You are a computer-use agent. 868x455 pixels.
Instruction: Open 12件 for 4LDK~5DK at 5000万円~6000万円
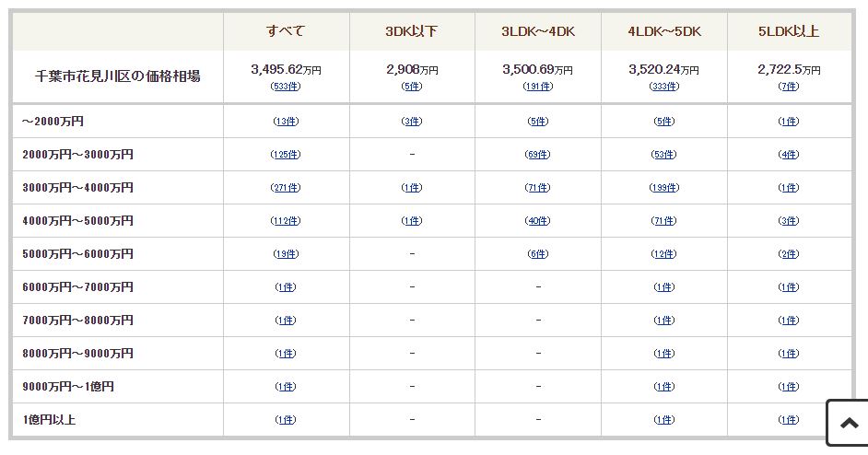pyautogui.click(x=664, y=254)
